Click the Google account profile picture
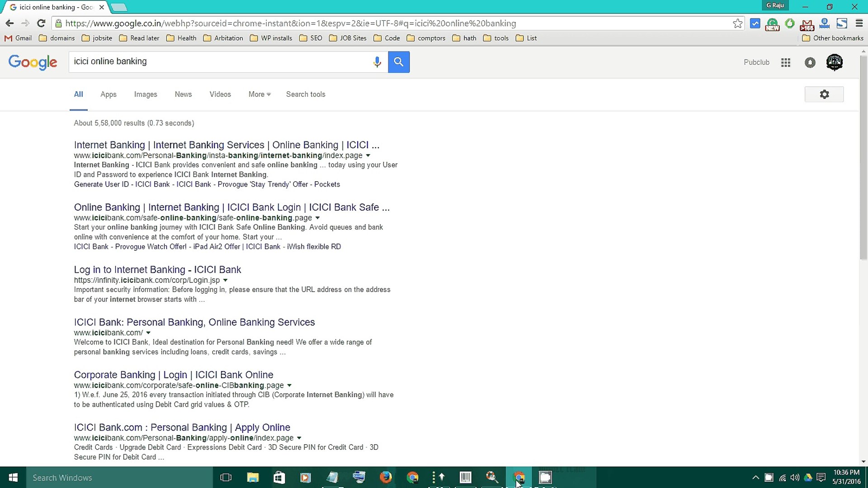This screenshot has width=868, height=488. pyautogui.click(x=834, y=62)
